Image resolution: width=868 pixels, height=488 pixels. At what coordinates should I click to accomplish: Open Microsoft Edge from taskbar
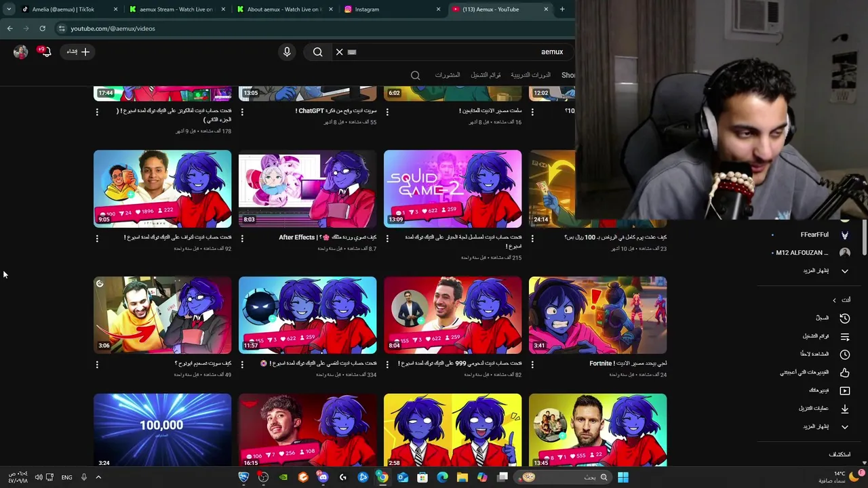442,477
